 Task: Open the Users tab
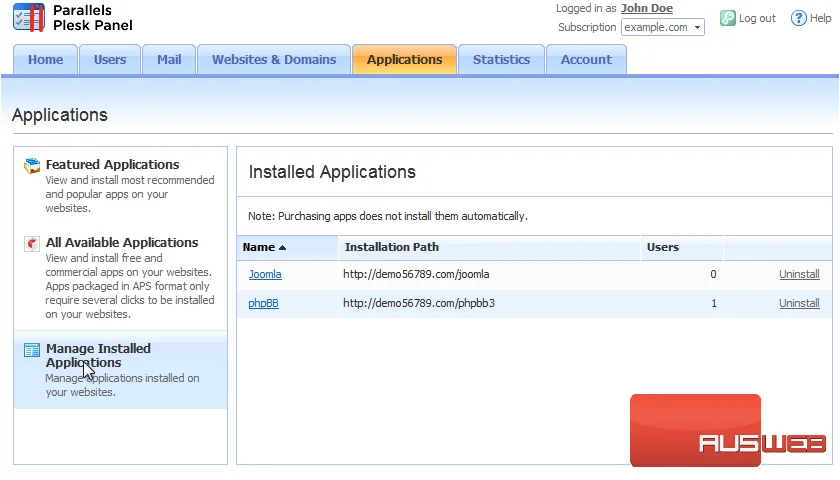[110, 59]
